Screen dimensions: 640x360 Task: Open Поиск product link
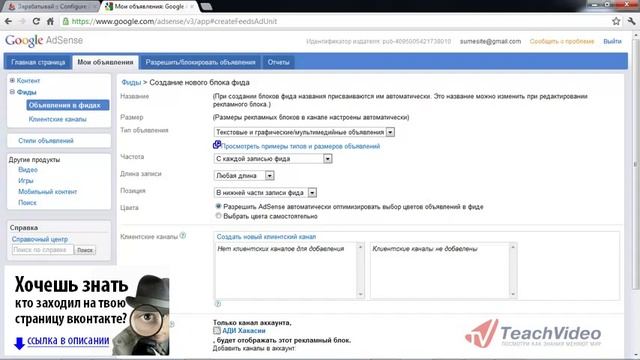pyautogui.click(x=27, y=202)
